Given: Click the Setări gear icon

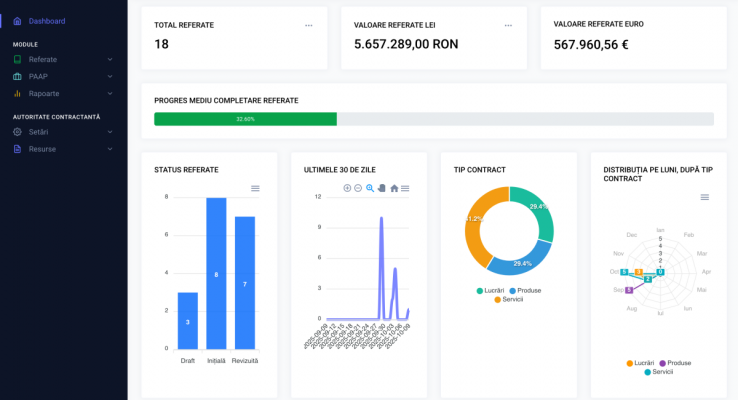Looking at the screenshot, I should click(x=17, y=132).
